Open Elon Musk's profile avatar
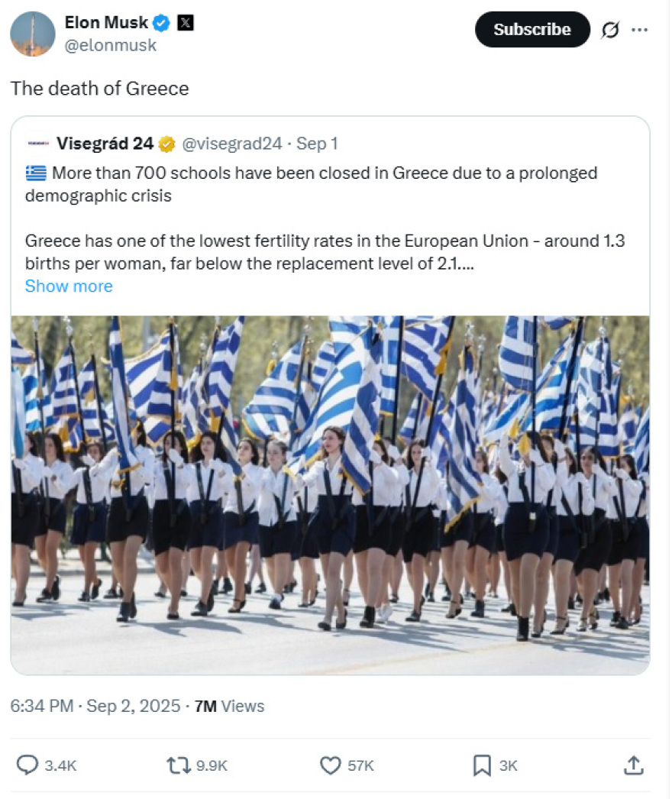 33,34
